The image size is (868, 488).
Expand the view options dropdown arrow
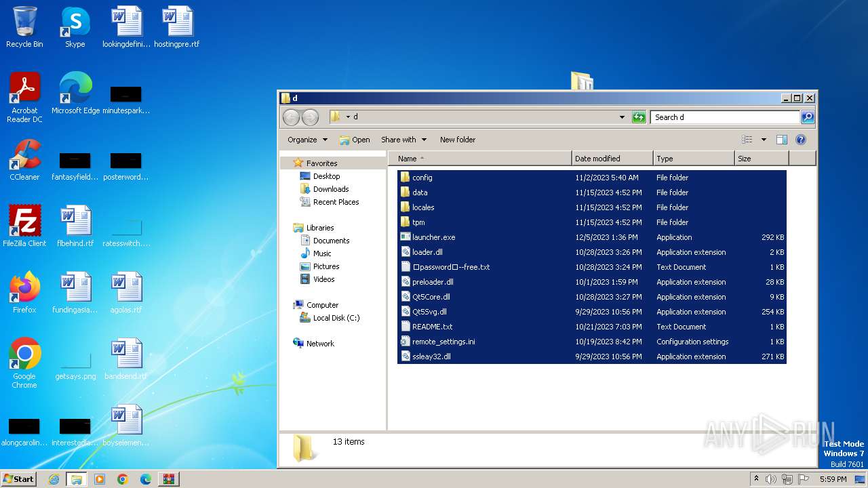pos(764,140)
